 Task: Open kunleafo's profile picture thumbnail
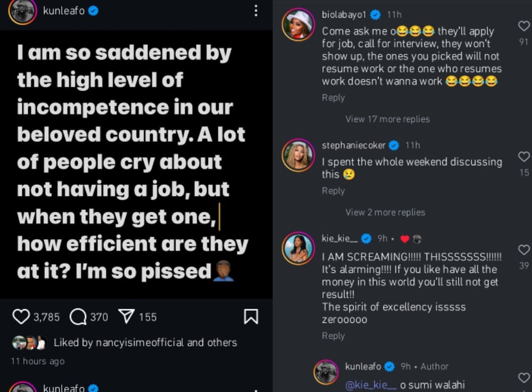coord(22,10)
